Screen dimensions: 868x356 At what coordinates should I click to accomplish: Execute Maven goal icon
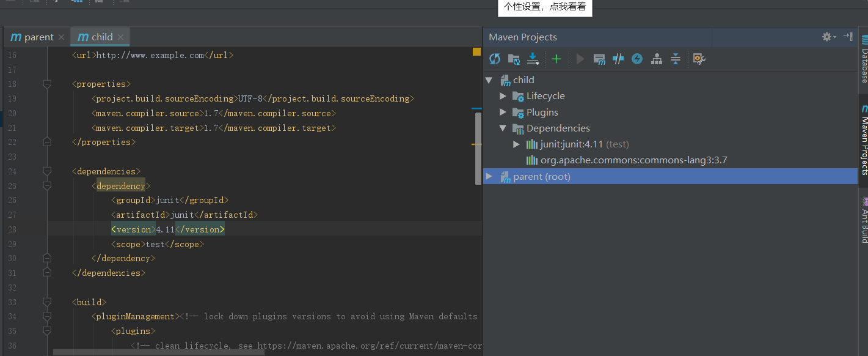pyautogui.click(x=599, y=59)
